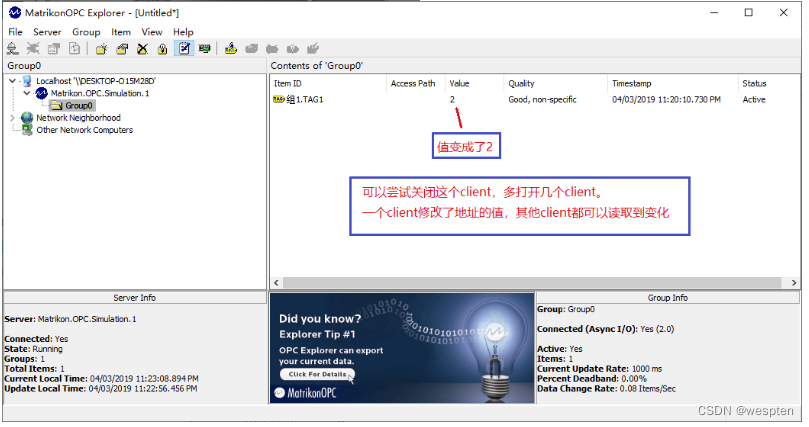Expand the Network Neighborhood node
Image resolution: width=809 pixels, height=427 pixels.
tap(12, 118)
